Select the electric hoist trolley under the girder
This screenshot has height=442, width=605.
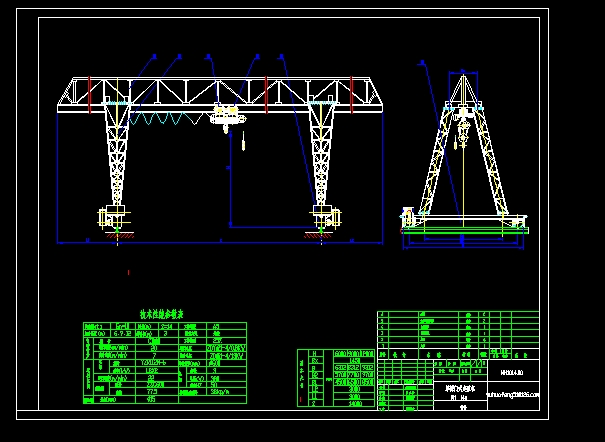coord(228,118)
